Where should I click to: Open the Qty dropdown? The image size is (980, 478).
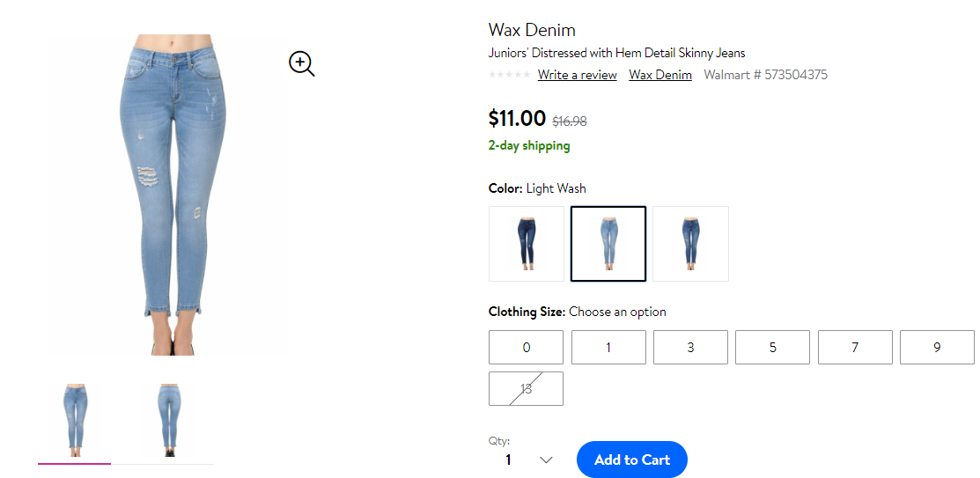526,460
